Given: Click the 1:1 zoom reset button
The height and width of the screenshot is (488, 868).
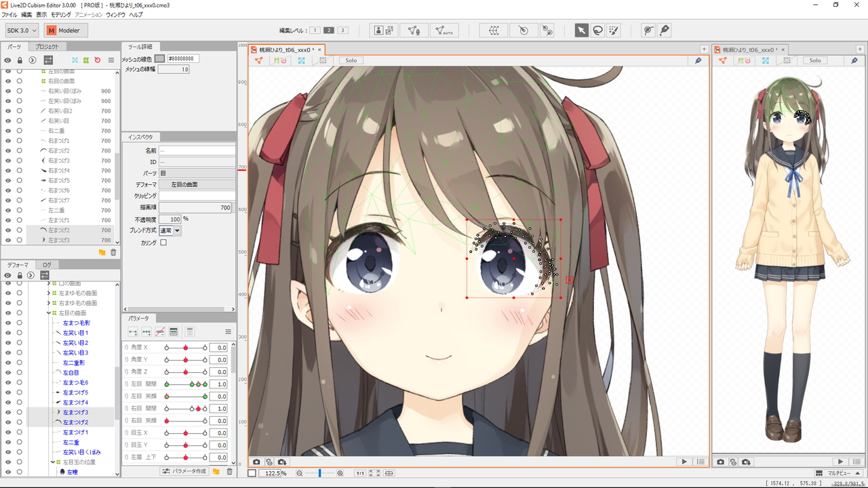Looking at the screenshot, I should (360, 473).
